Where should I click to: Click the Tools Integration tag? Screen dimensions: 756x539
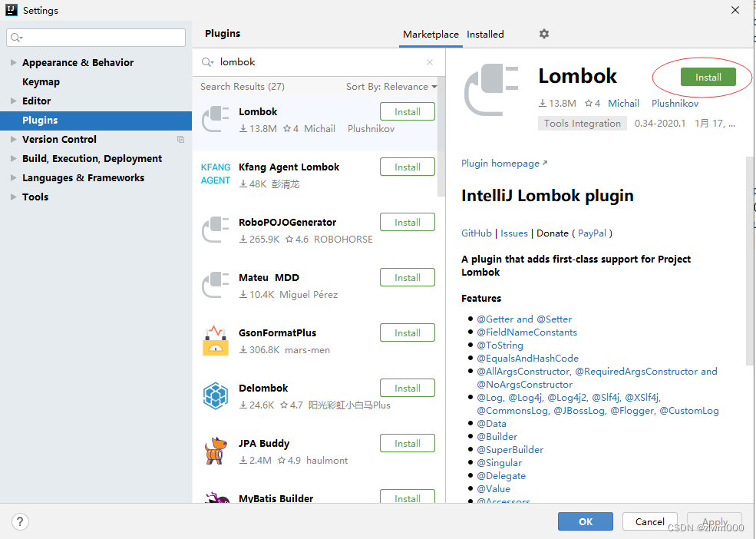tap(582, 124)
